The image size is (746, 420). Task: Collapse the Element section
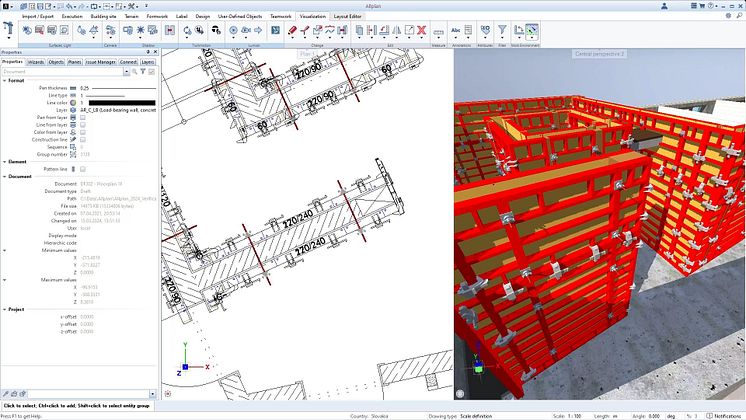pyautogui.click(x=5, y=162)
